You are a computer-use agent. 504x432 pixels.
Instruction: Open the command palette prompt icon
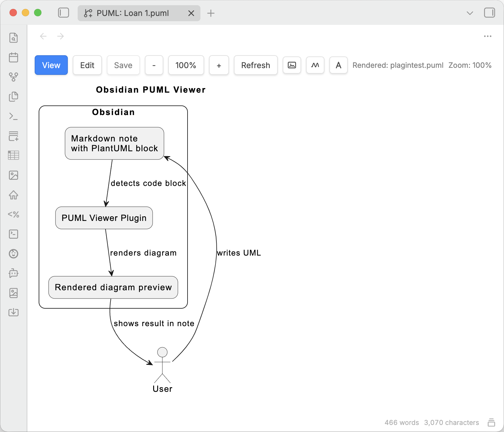click(14, 116)
